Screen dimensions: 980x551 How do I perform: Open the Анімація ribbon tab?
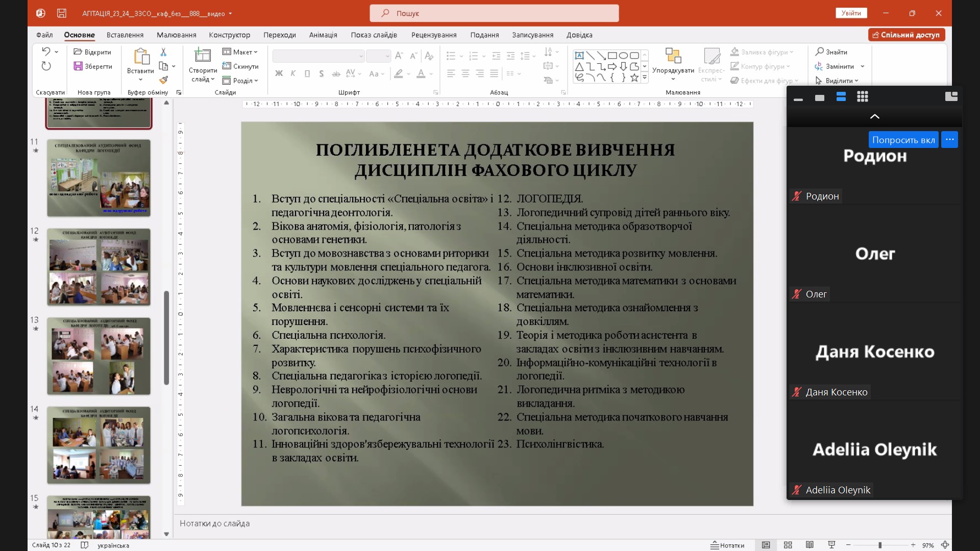[x=323, y=35]
